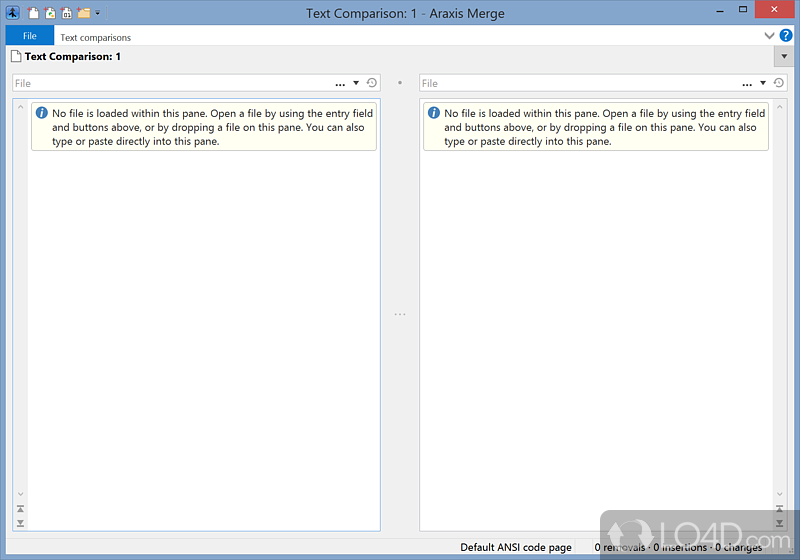
Task: Browse for left file using ellipsis button
Action: [x=340, y=84]
